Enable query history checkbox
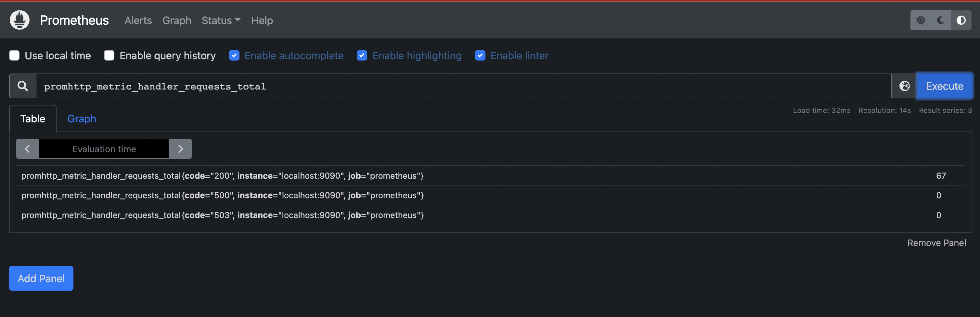Screen dimensions: 980x317 click(x=109, y=56)
